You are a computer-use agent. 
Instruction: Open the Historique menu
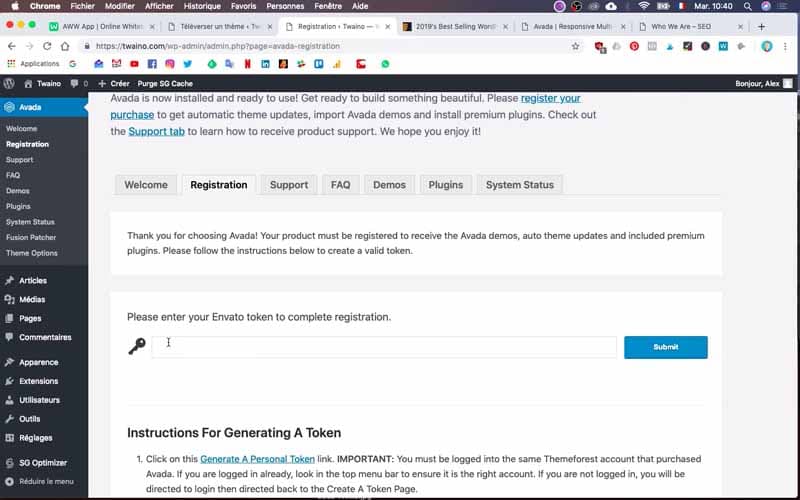[x=202, y=6]
